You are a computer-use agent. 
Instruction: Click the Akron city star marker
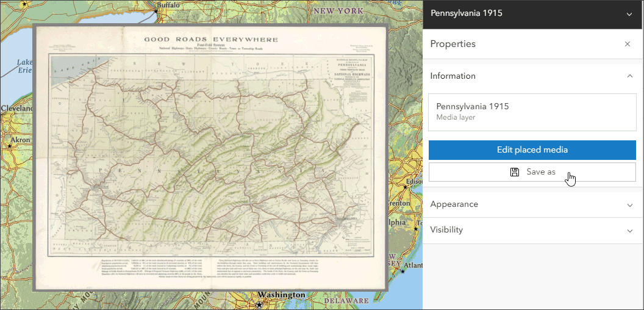pyautogui.click(x=9, y=146)
